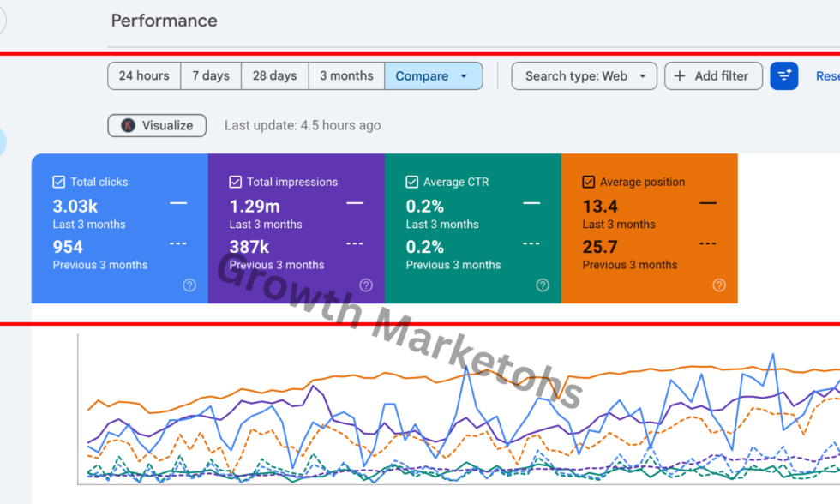Toggle the Average CTR checkbox

tap(412, 182)
